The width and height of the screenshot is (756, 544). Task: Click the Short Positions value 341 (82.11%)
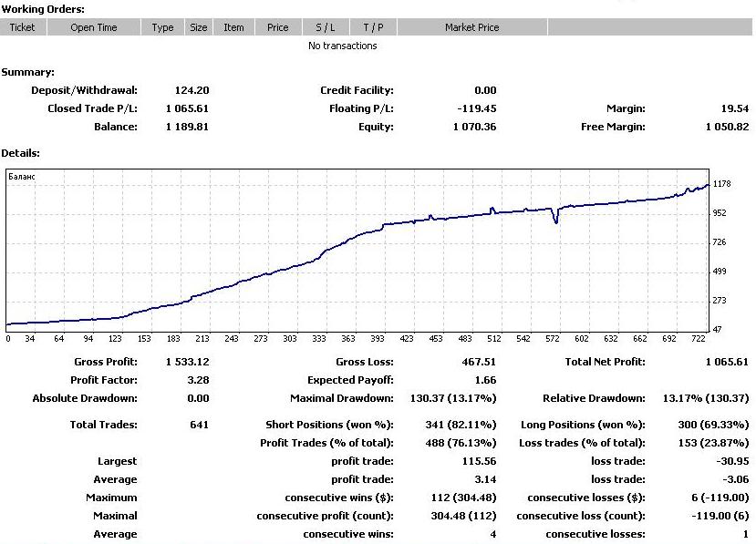(x=461, y=425)
